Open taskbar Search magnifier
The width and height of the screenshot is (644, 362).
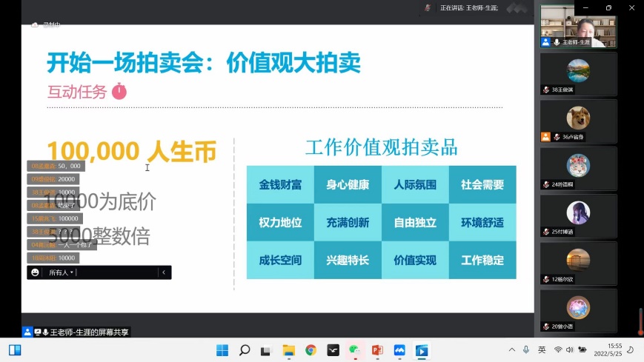point(244,350)
